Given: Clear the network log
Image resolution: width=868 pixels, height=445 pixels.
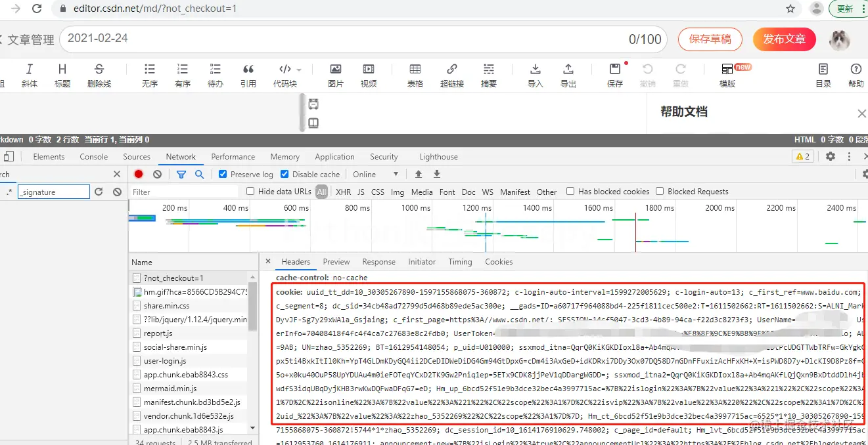Looking at the screenshot, I should [158, 174].
